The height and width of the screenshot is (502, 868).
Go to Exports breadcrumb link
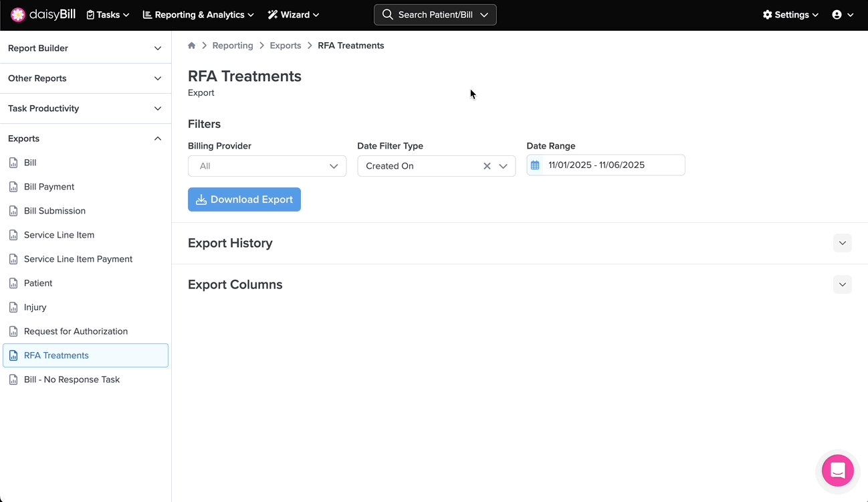(286, 46)
